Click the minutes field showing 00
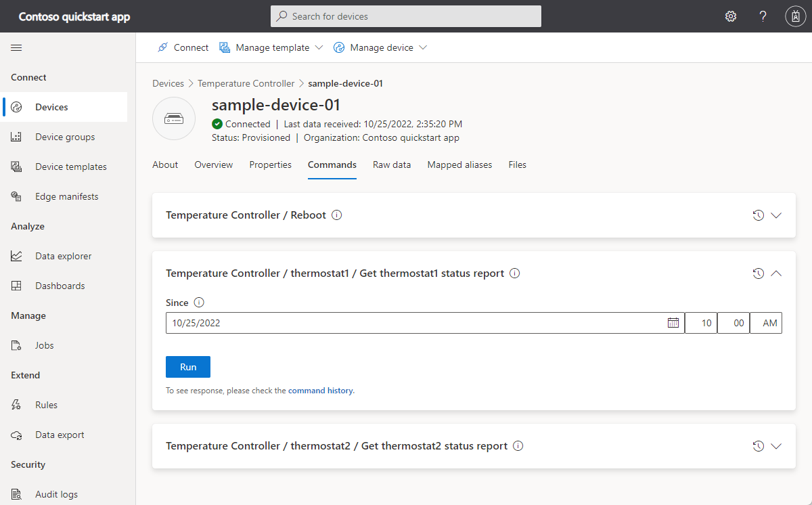Screen dimensions: 812x505 (734, 323)
